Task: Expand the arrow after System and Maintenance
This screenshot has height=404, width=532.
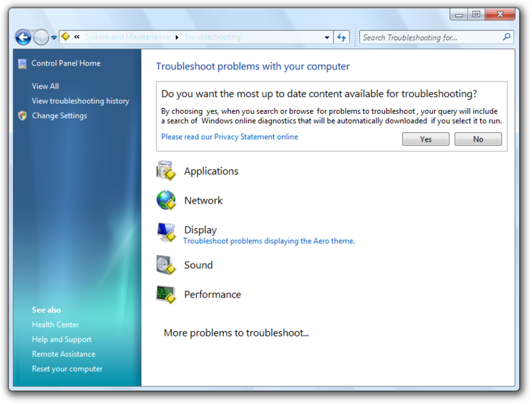Action: pos(177,37)
